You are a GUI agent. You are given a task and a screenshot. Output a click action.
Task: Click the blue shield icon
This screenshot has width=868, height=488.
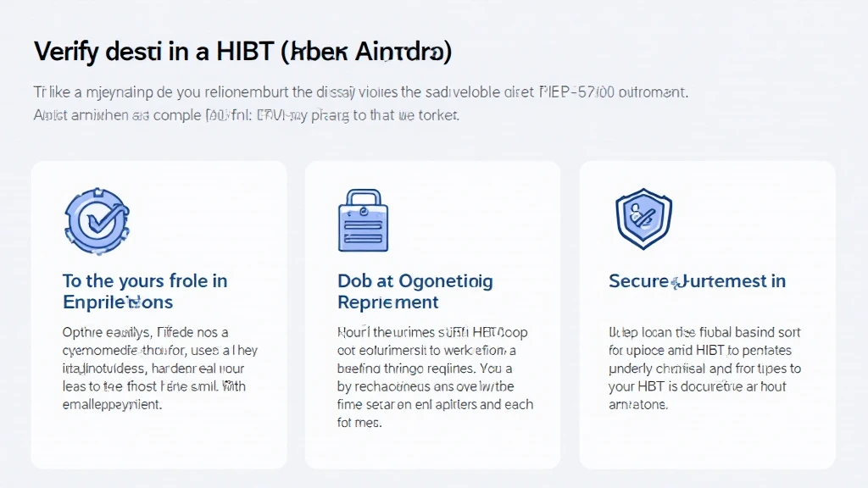click(x=644, y=219)
